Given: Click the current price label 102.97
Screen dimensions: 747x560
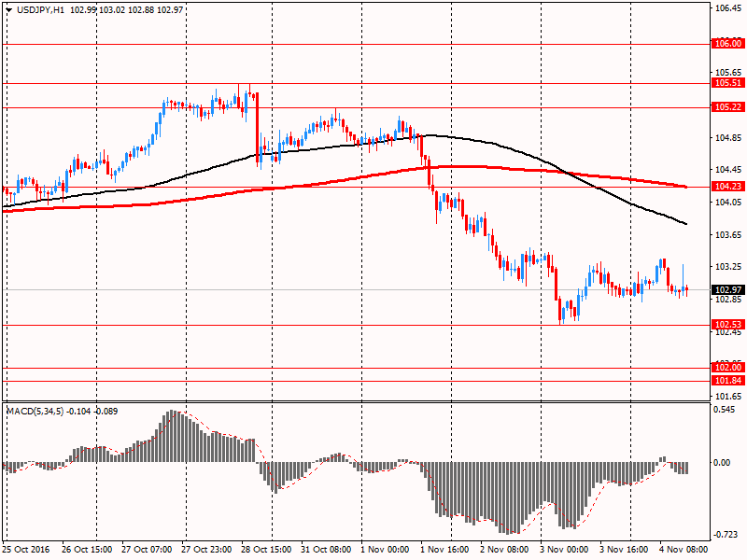Looking at the screenshot, I should pos(728,290).
